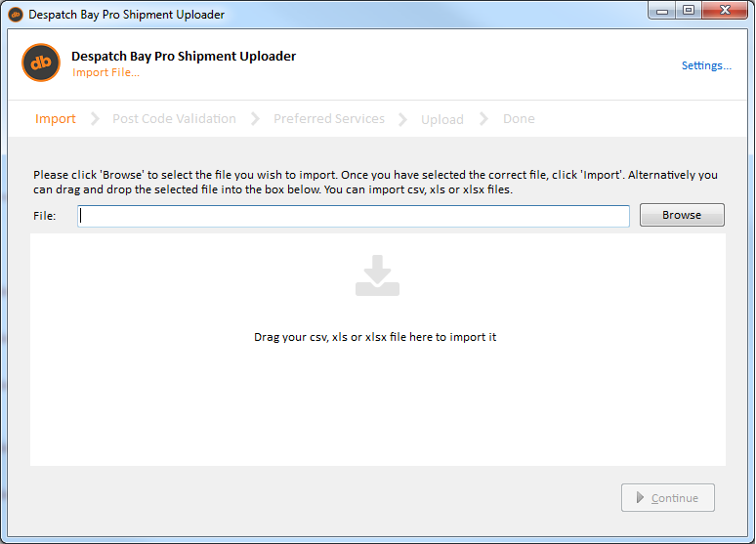Click the Browse button
This screenshot has width=756, height=544.
coord(682,215)
